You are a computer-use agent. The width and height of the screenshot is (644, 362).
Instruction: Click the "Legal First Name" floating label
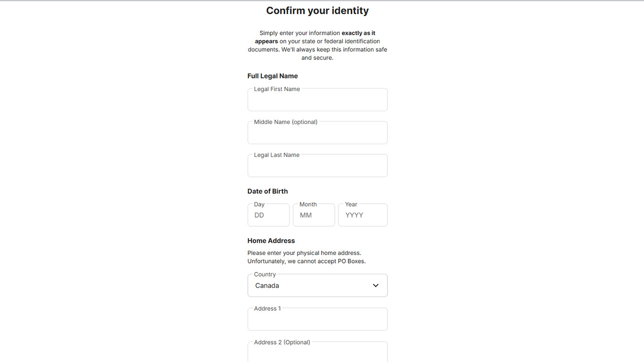point(277,89)
